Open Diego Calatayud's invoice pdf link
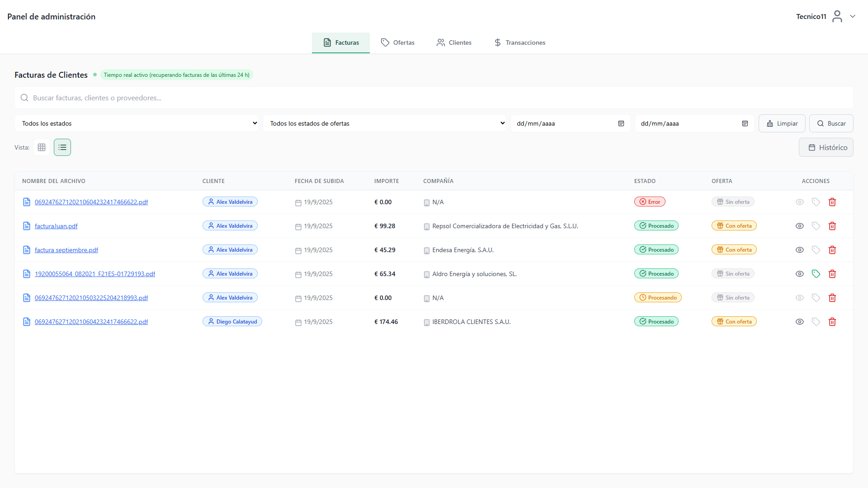 coord(91,322)
